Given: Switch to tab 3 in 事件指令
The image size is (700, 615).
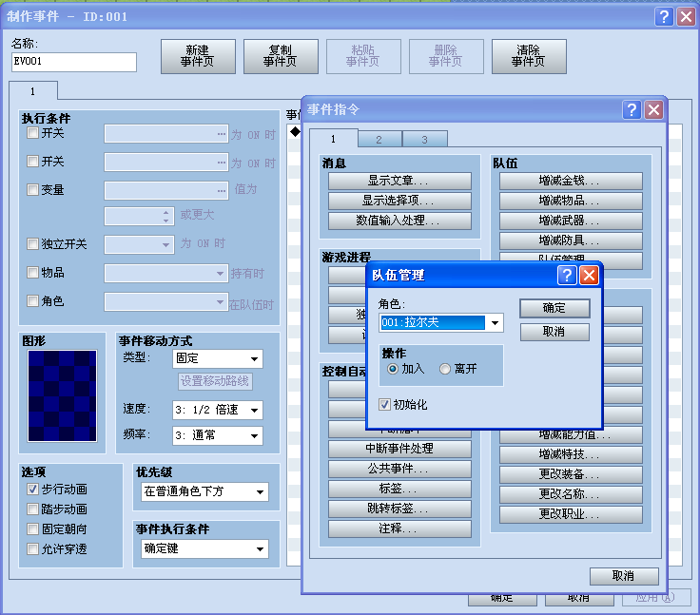Looking at the screenshot, I should click(425, 139).
